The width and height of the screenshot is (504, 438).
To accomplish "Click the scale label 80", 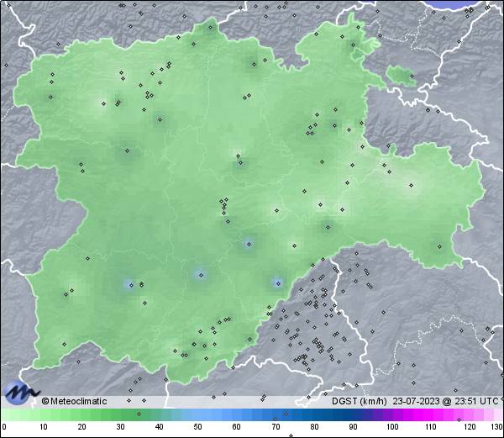I will (314, 427).
